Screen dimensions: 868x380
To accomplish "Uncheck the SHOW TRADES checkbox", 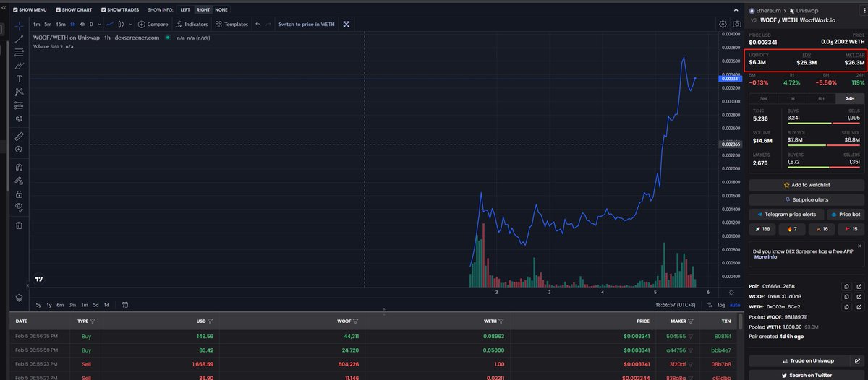I will click(103, 10).
